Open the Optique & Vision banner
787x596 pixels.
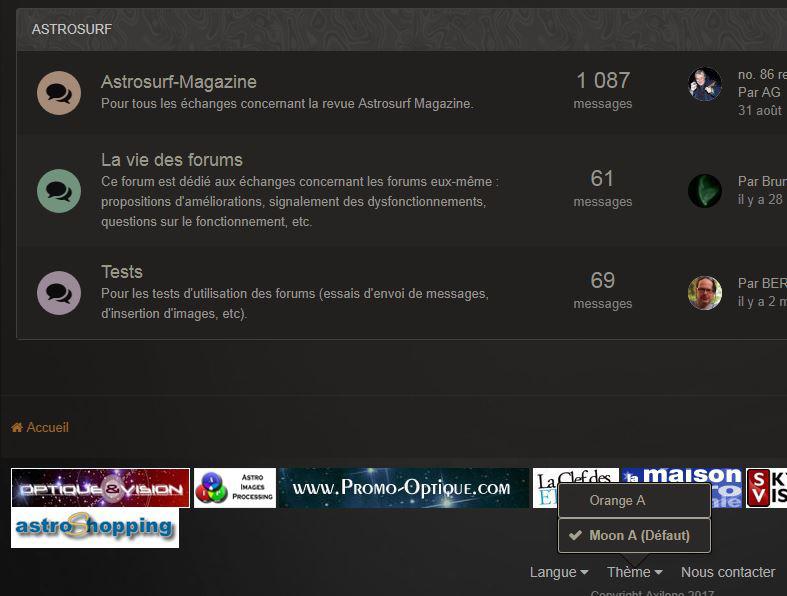100,488
